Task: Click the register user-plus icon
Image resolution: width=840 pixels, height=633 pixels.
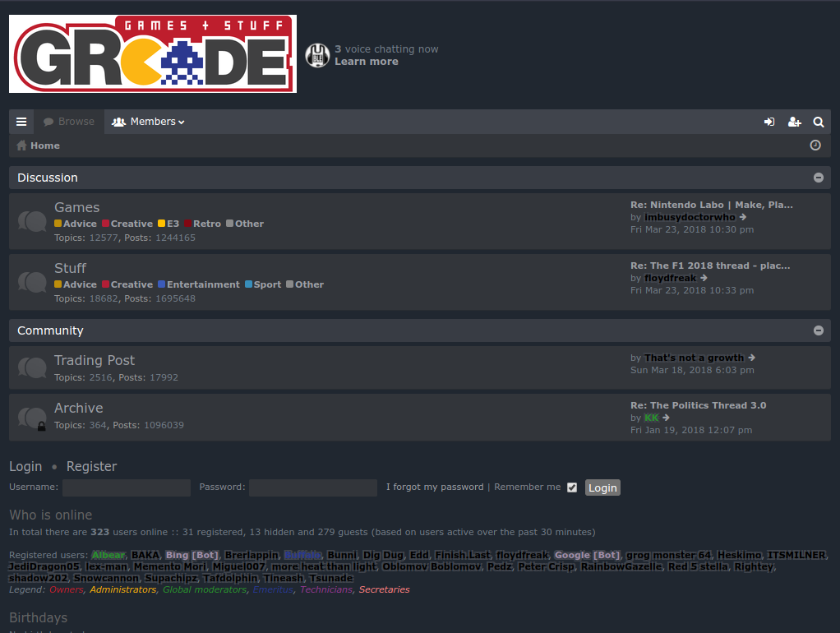Action: tap(795, 122)
